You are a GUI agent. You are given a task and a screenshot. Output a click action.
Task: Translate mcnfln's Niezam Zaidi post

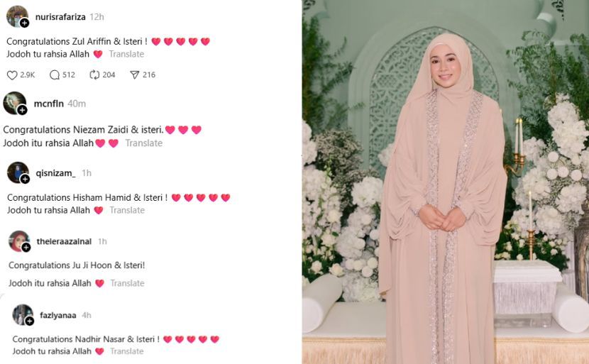click(144, 143)
